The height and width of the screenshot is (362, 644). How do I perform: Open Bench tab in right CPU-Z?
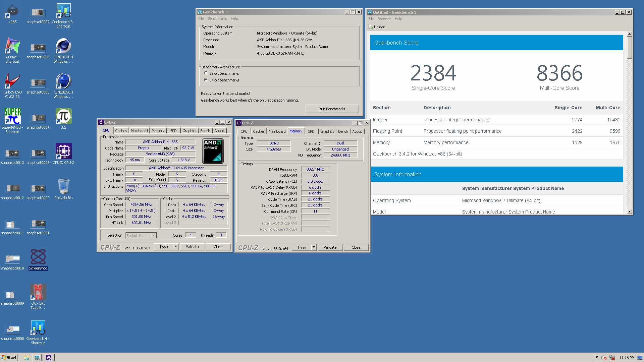(343, 131)
